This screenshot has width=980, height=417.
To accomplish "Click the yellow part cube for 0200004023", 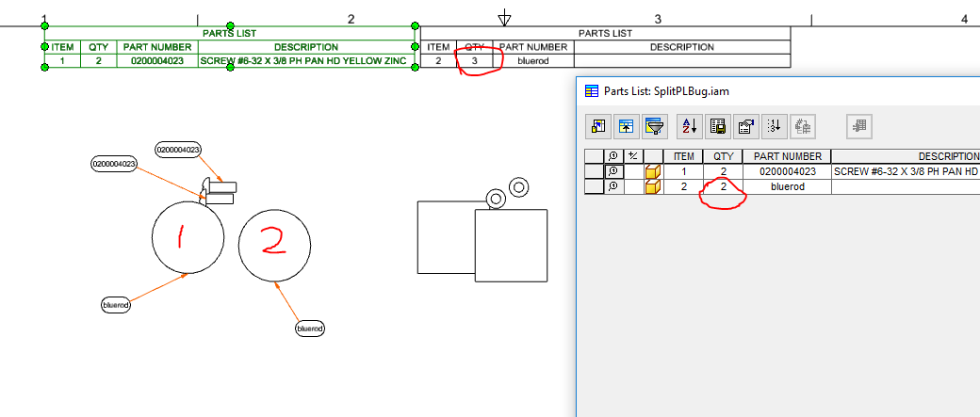I will 653,171.
